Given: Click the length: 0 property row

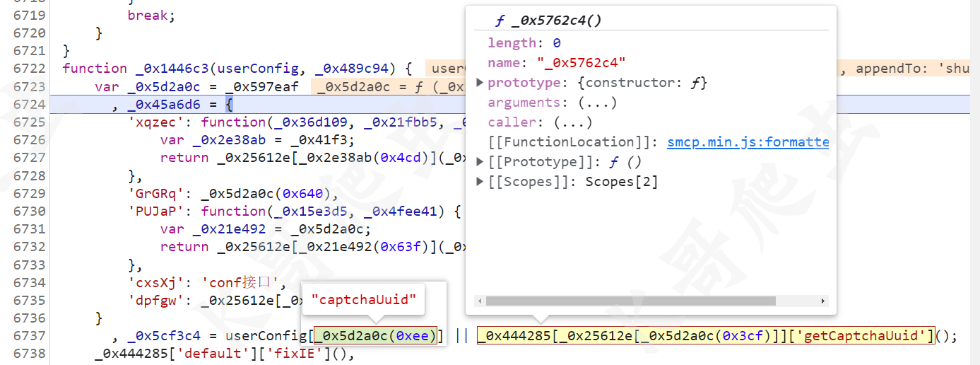Looking at the screenshot, I should (x=524, y=43).
